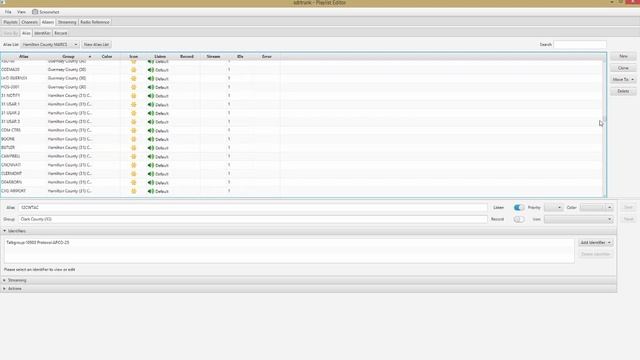Open the Move To dropdown

pos(623,80)
